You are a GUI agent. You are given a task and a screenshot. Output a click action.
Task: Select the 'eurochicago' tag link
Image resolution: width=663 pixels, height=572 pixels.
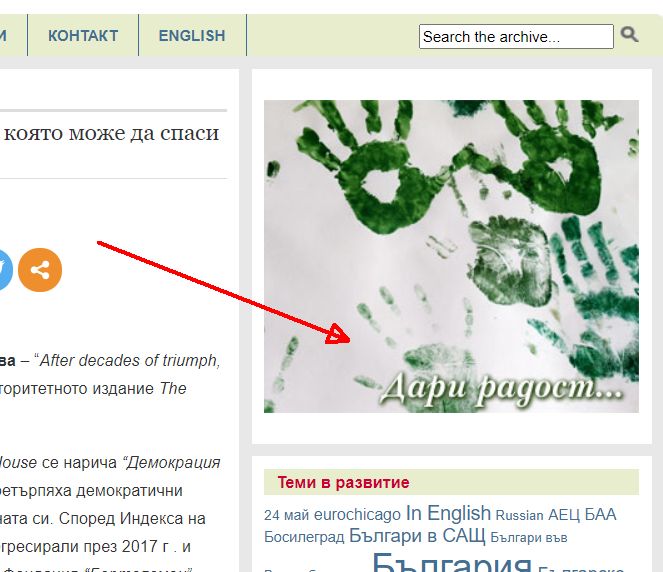357,516
